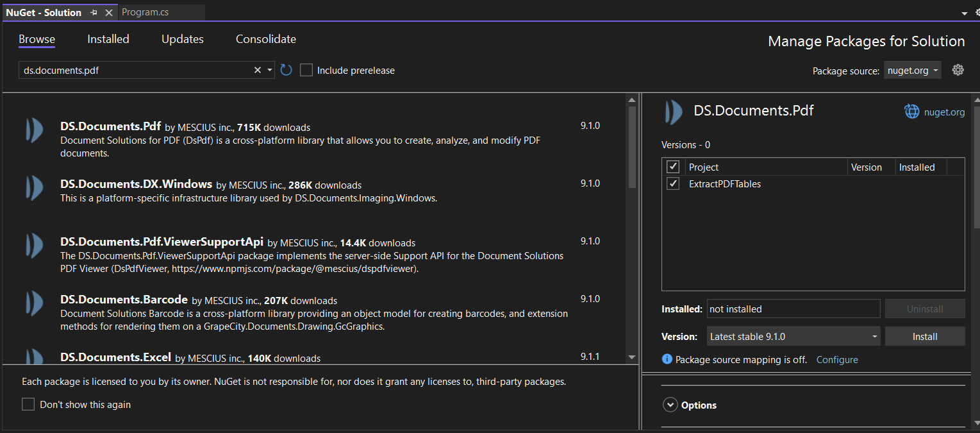
Task: Select the DS.Documents.DX.Windows package title
Action: 136,183
